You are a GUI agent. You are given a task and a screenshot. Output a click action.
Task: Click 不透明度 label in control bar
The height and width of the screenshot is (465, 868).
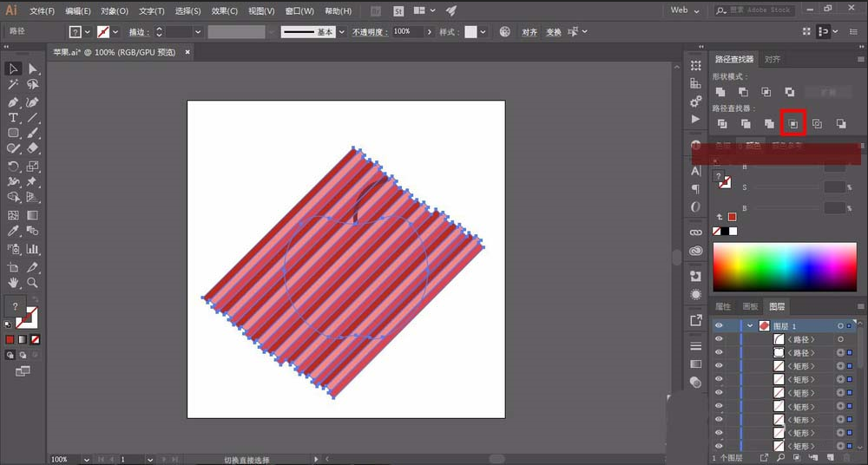371,32
